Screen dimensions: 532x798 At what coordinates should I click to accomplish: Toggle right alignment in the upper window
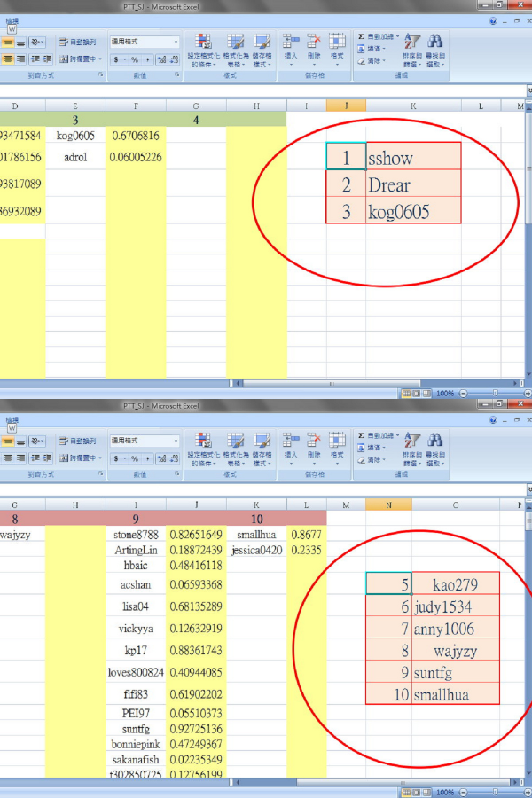(20, 59)
